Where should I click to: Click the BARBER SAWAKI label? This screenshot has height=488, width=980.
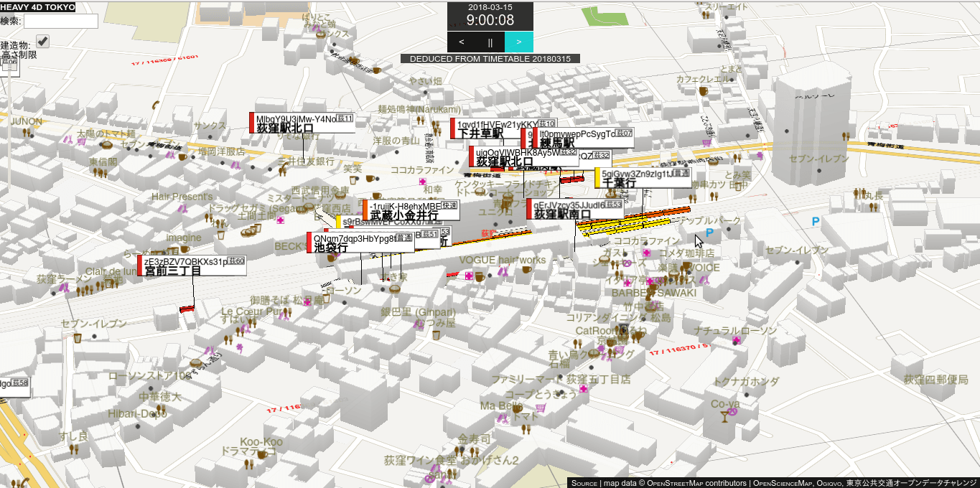pyautogui.click(x=654, y=293)
